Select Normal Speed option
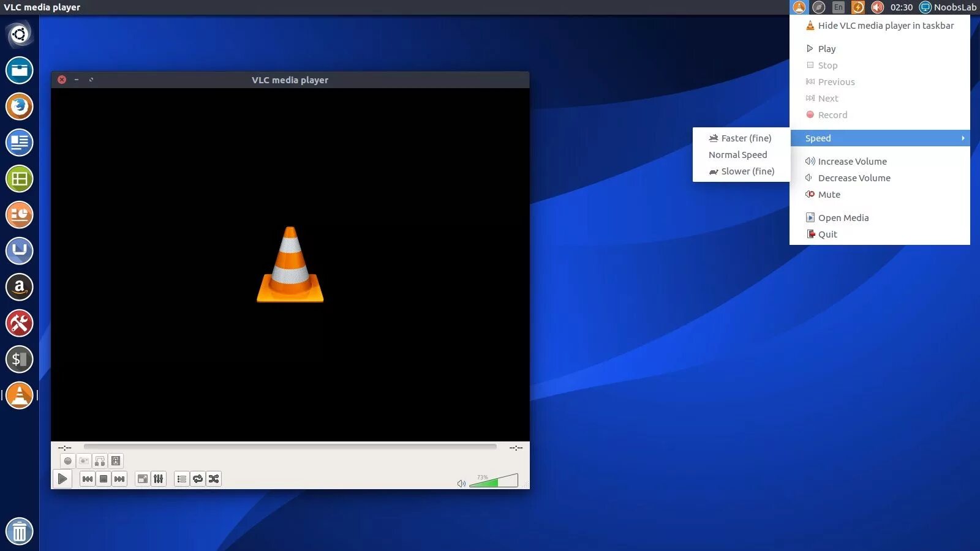This screenshot has height=551, width=980. coord(741,155)
